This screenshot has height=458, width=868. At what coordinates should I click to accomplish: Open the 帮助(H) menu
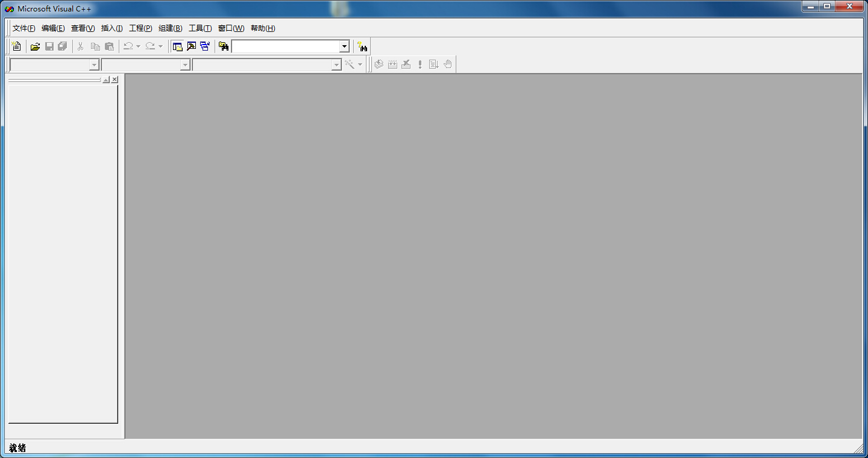coord(263,28)
